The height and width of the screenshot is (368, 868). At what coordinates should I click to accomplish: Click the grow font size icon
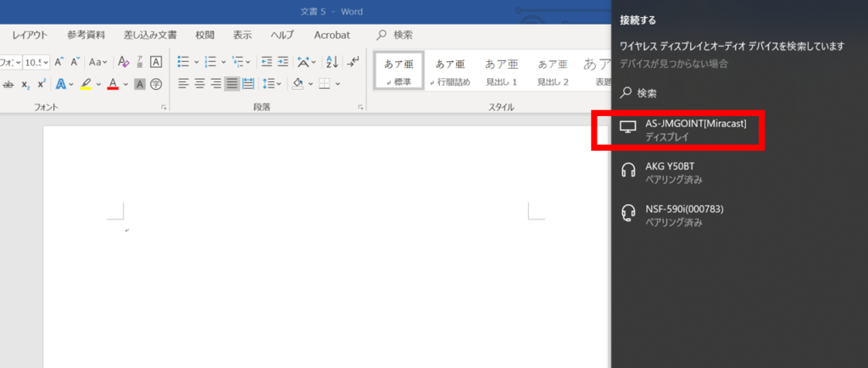pos(59,62)
